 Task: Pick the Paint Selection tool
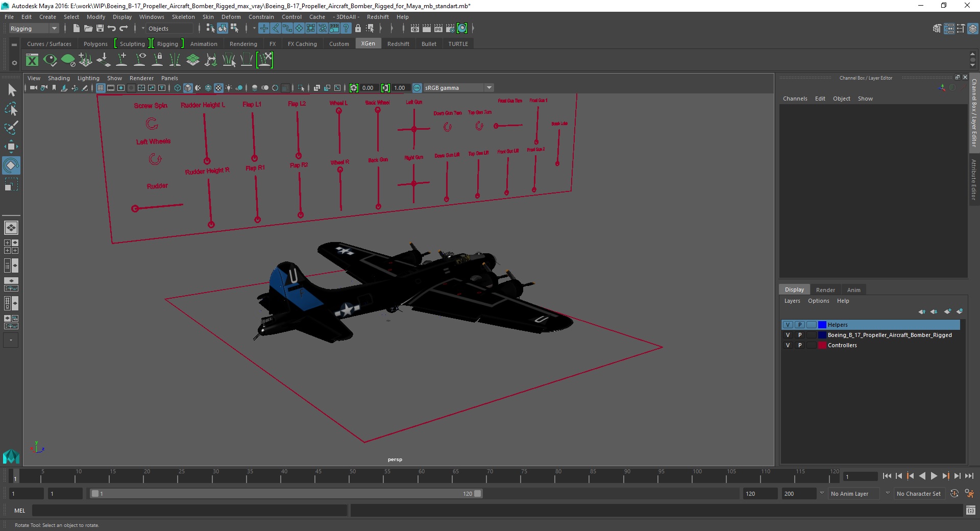pos(11,127)
